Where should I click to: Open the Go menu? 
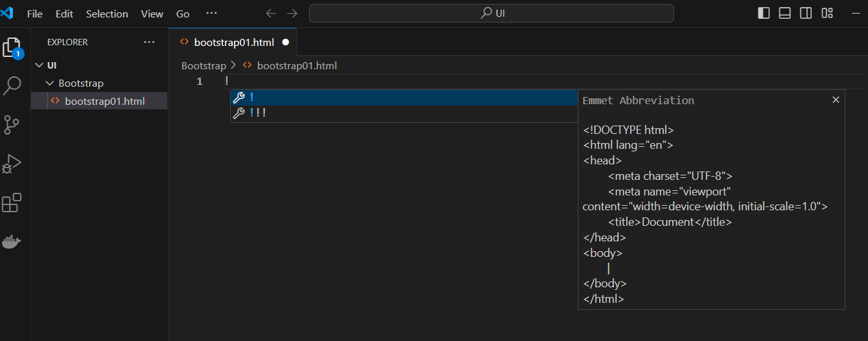(x=183, y=14)
